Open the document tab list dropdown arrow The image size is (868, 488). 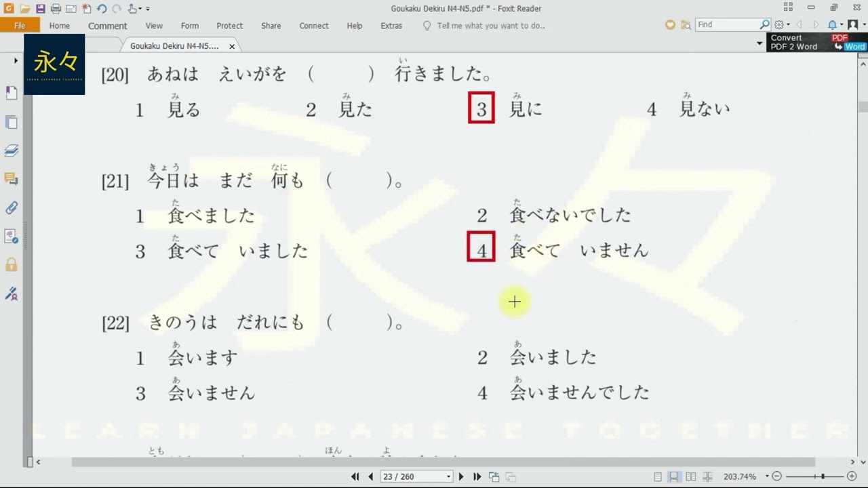(759, 43)
